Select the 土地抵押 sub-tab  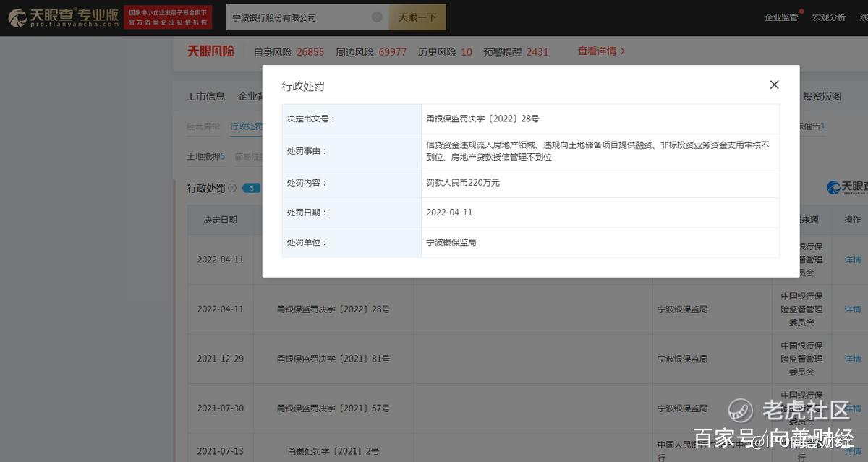[206, 156]
